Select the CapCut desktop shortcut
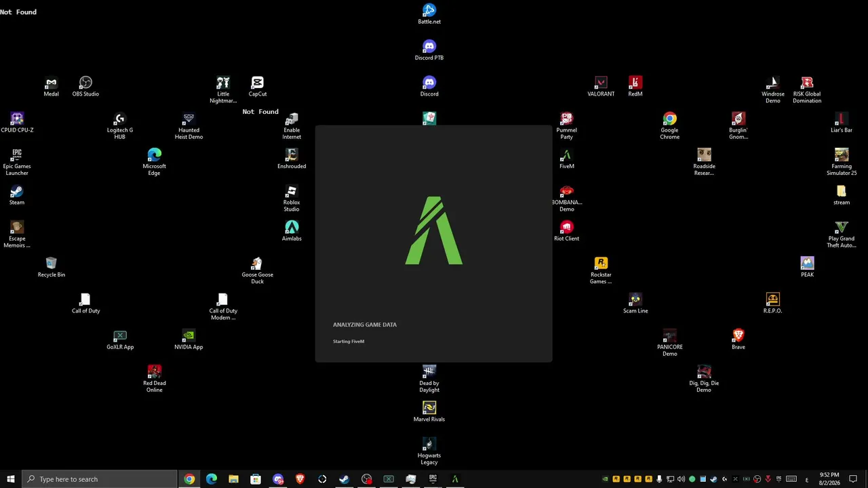Viewport: 868px width, 488px height. click(258, 87)
